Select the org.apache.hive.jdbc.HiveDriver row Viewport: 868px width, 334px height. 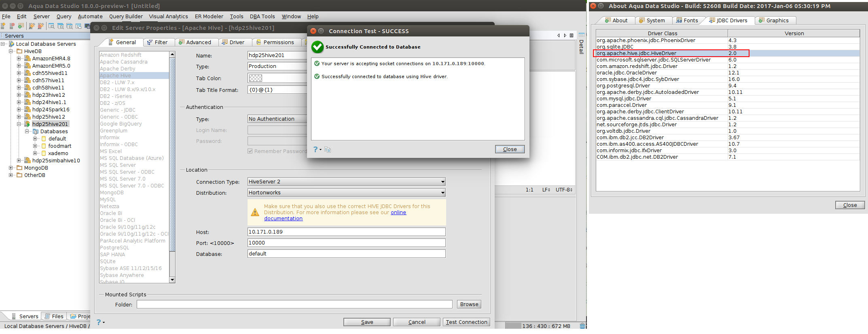click(x=728, y=53)
